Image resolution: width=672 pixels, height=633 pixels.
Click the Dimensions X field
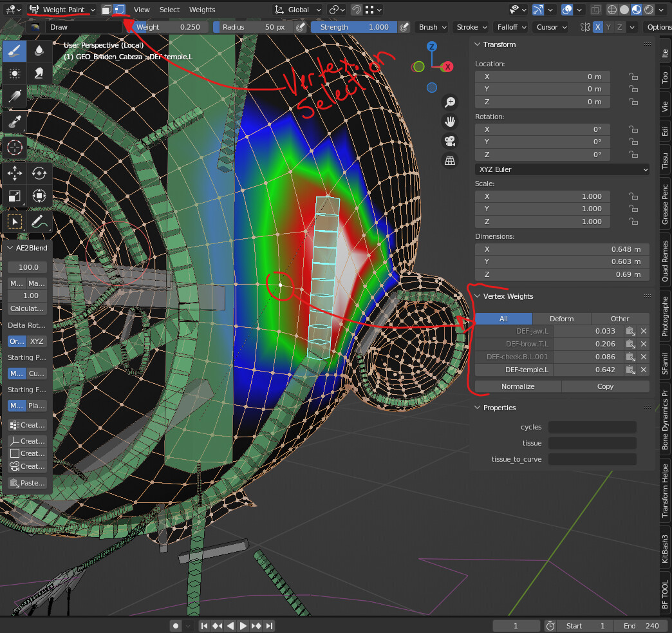coord(562,249)
